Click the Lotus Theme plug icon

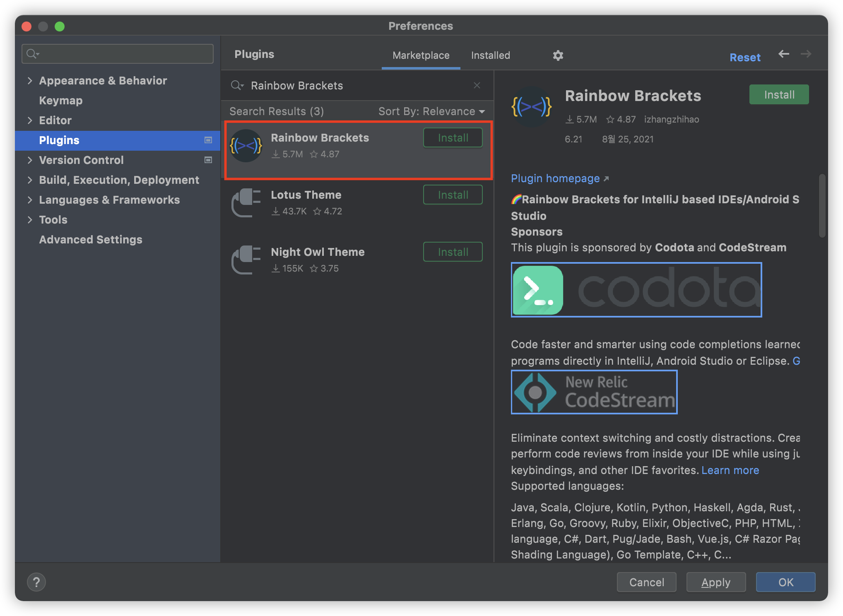pos(246,203)
